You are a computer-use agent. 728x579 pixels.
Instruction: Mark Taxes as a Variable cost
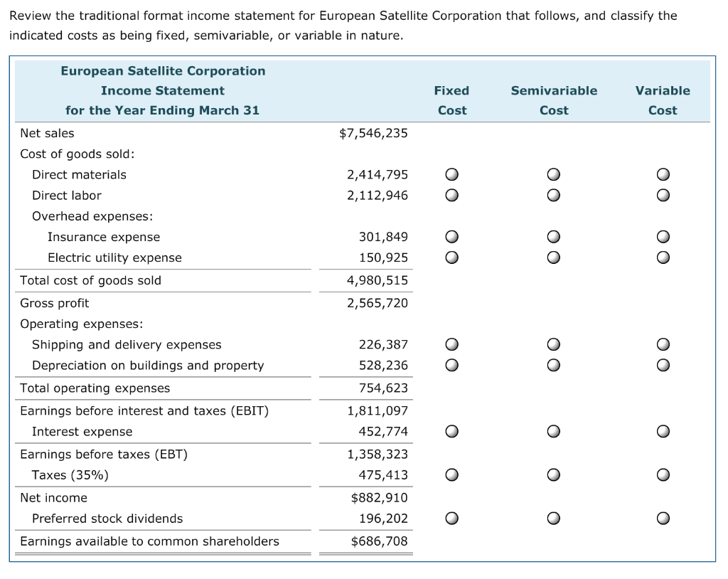tap(663, 474)
